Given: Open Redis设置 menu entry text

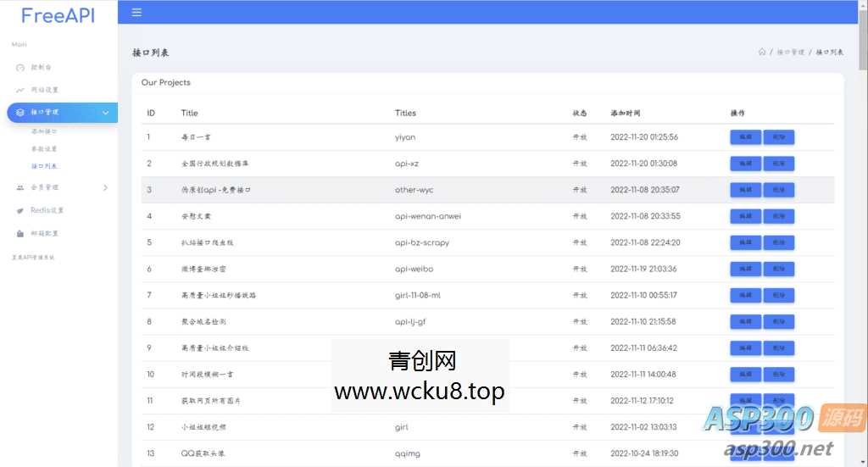Looking at the screenshot, I should click(x=47, y=210).
